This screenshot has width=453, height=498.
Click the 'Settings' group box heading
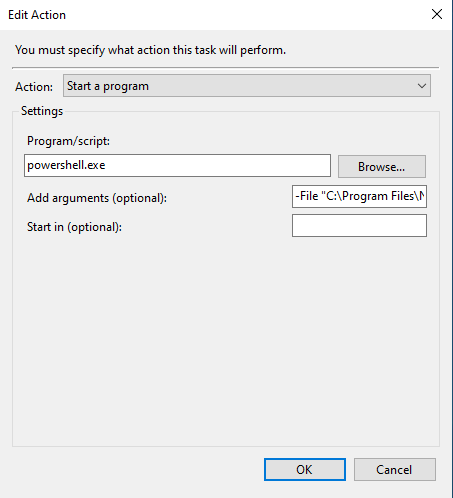click(x=42, y=111)
